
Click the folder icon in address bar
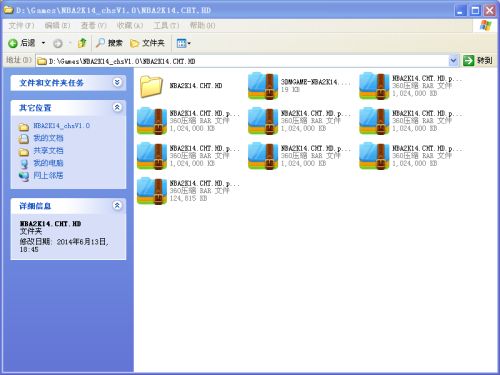[42, 61]
